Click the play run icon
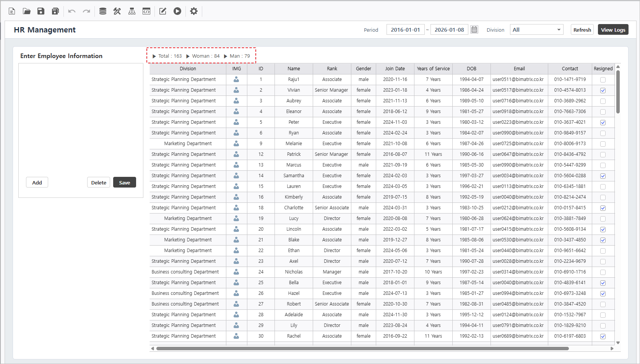The height and width of the screenshot is (364, 640). pos(177,11)
